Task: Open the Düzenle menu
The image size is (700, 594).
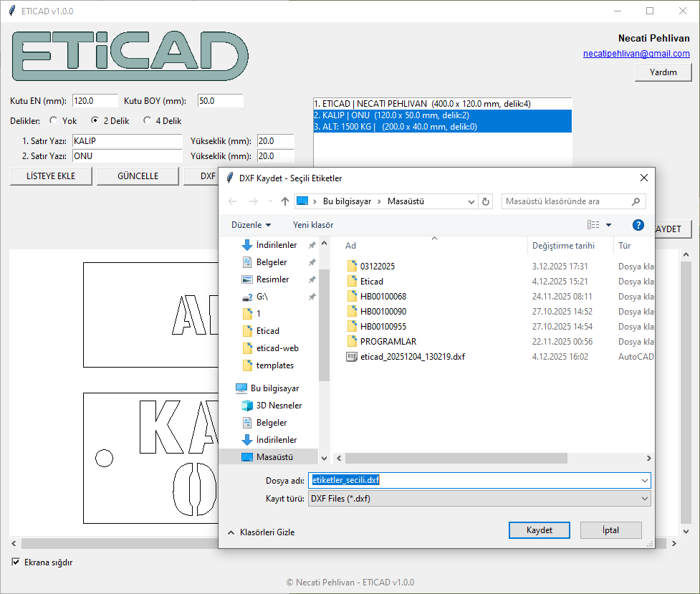Action: 251,225
